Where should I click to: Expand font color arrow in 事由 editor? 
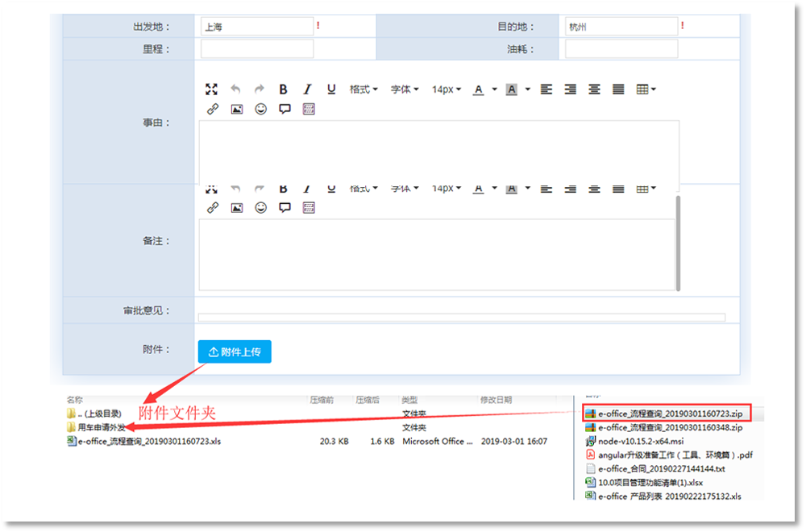(x=495, y=89)
